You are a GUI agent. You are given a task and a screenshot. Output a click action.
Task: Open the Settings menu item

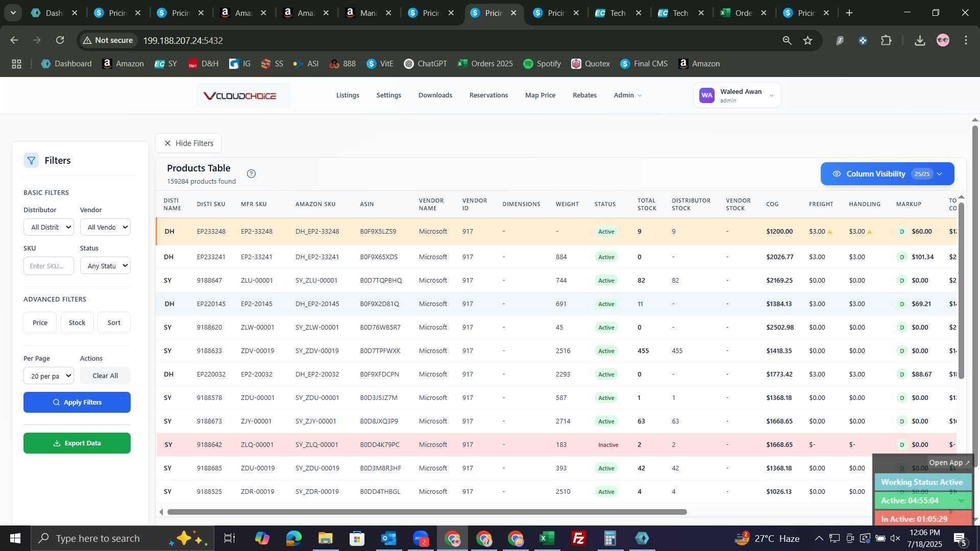(x=388, y=95)
